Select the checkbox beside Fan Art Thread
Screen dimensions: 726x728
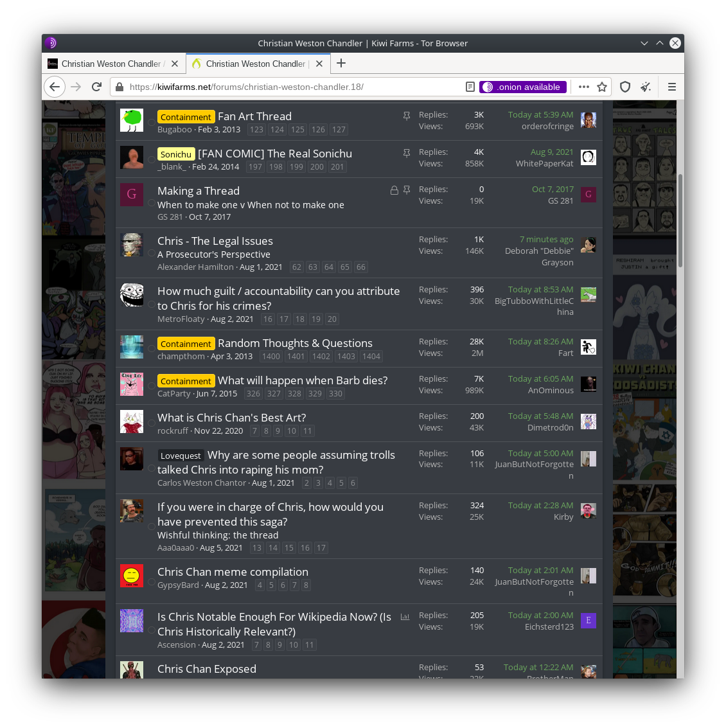[152, 123]
